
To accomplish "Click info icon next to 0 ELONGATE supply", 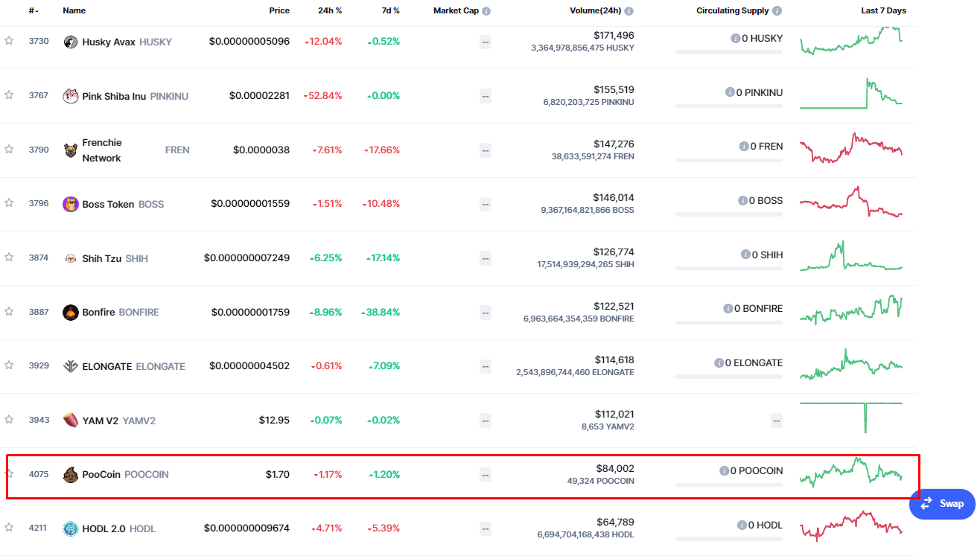I will tap(719, 362).
